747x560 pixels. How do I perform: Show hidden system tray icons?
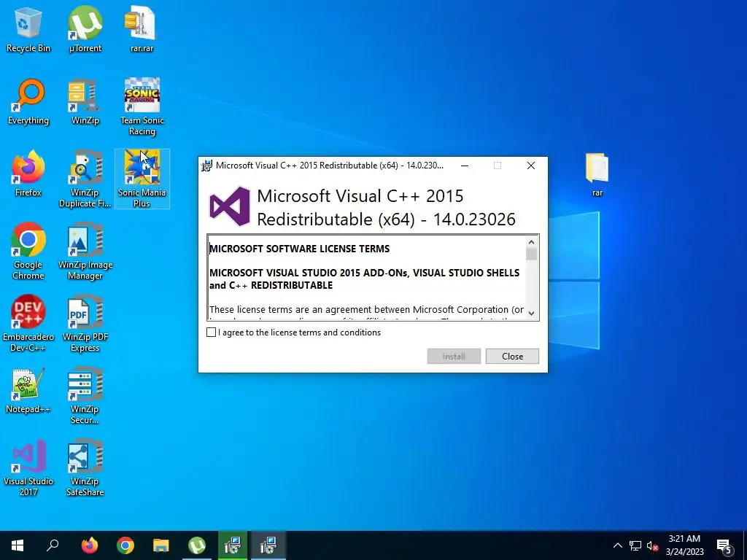[617, 545]
